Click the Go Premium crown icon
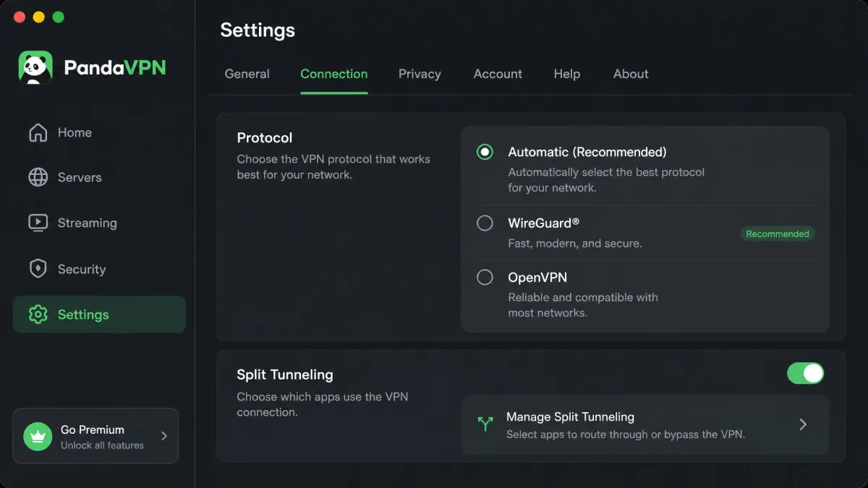This screenshot has height=488, width=868. 38,437
